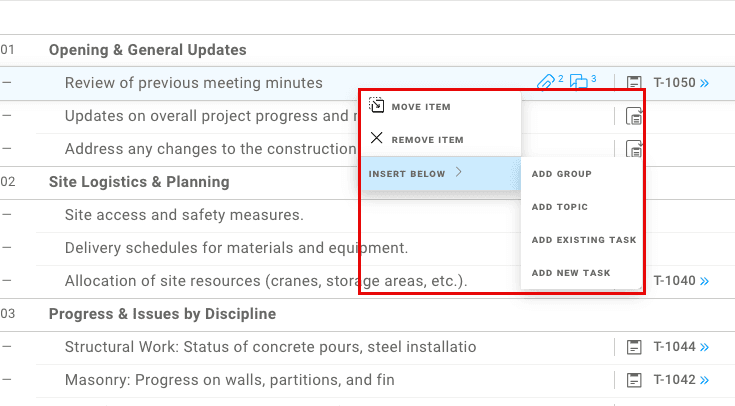Click the task icon beside T-1050
Screen dimensions: 735x406
coord(633,83)
